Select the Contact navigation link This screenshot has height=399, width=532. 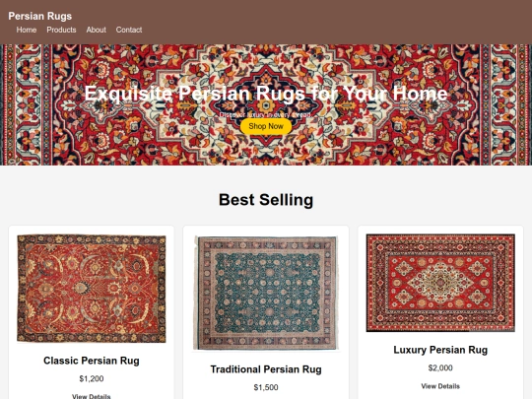(129, 30)
